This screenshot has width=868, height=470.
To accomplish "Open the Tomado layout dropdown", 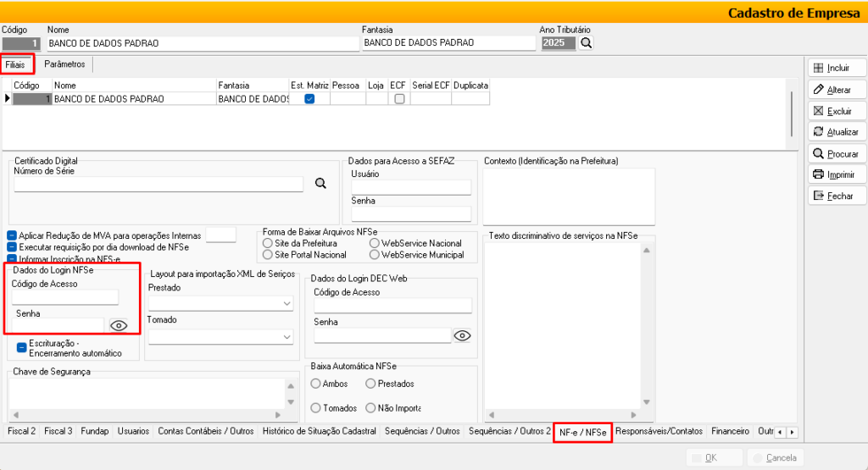I will [x=220, y=336].
